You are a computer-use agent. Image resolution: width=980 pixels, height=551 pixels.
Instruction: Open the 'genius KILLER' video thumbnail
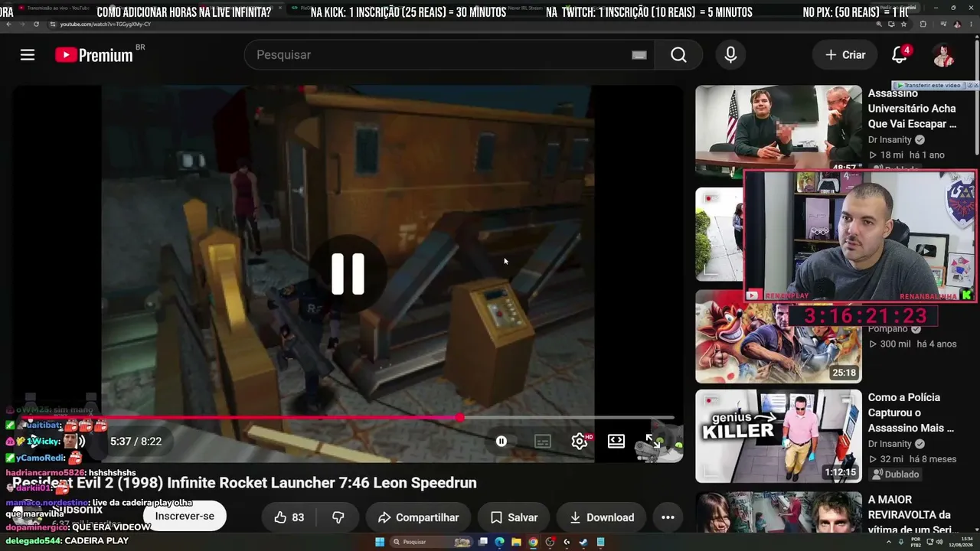coord(778,436)
